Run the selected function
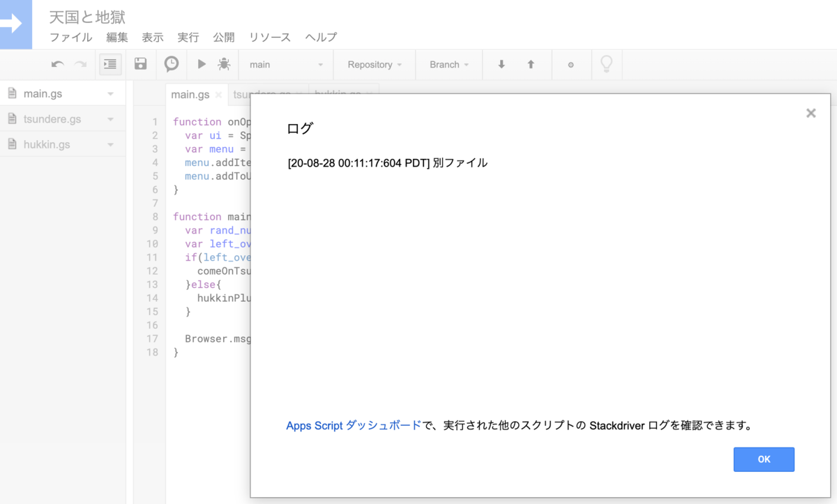This screenshot has width=837, height=504. coord(202,64)
